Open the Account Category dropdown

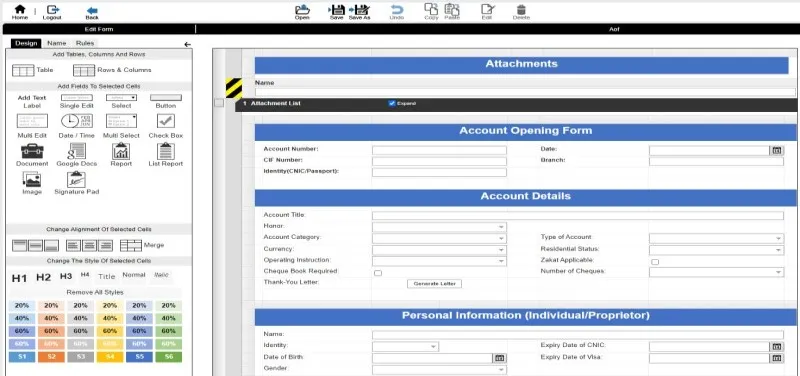(x=439, y=238)
